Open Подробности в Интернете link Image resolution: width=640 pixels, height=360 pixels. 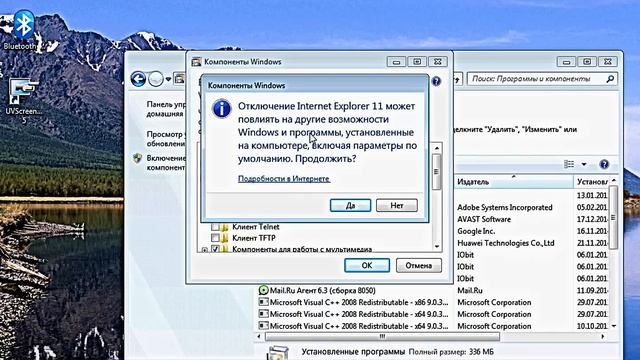pyautogui.click(x=284, y=179)
